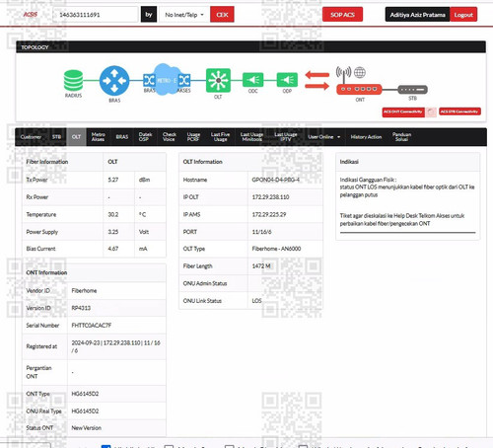Click the globe internet icon above ONT

(x=360, y=72)
